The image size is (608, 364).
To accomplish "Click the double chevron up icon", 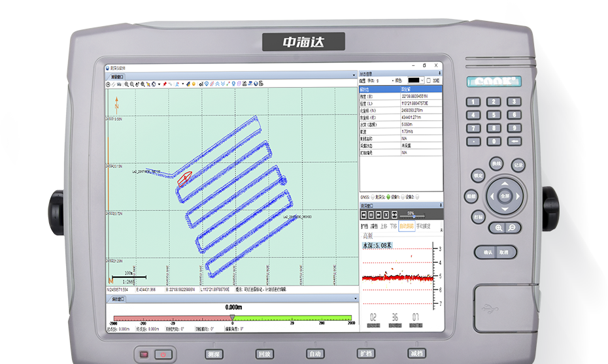I will 217,84.
